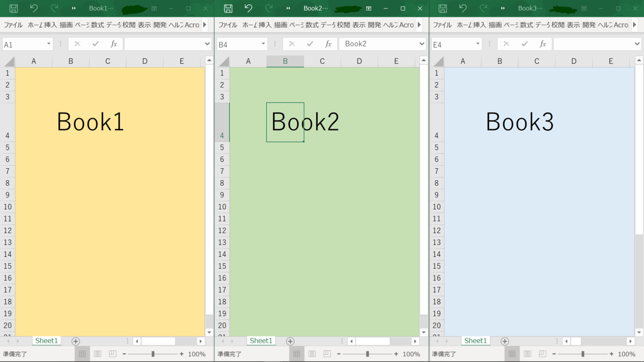Switch Book3 to Page Break Preview icon
This screenshot has height=362, width=644.
[542, 354]
